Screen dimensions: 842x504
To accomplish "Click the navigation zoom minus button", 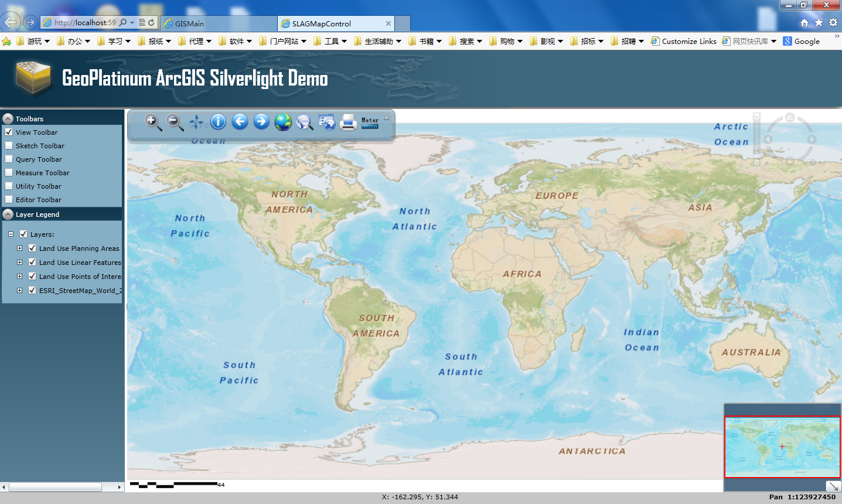I will pyautogui.click(x=757, y=162).
